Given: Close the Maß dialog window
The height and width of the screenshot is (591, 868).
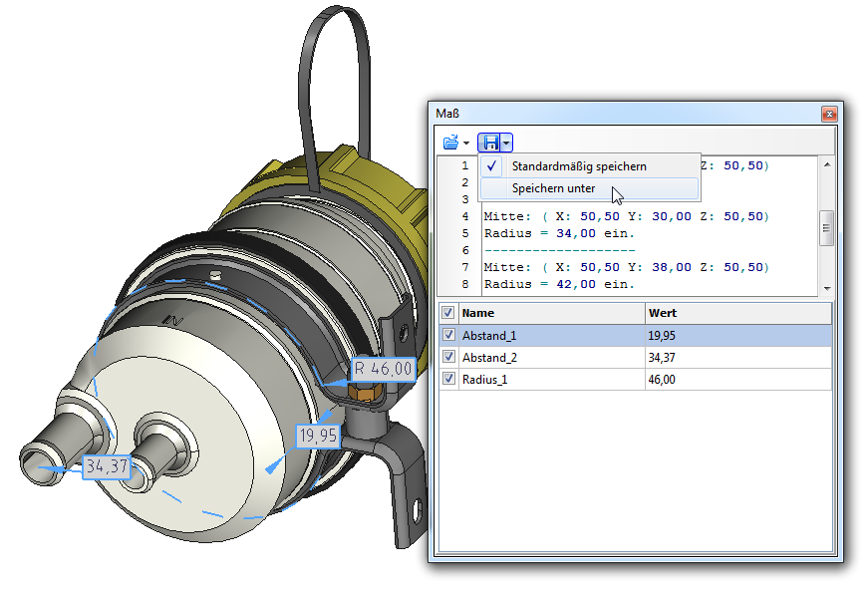Looking at the screenshot, I should tap(827, 115).
